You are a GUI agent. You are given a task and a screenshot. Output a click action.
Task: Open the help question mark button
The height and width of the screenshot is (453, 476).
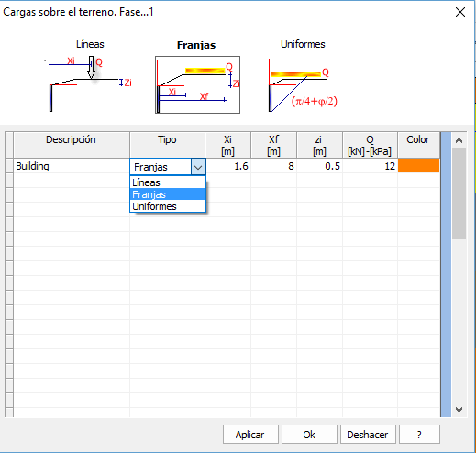point(419,434)
